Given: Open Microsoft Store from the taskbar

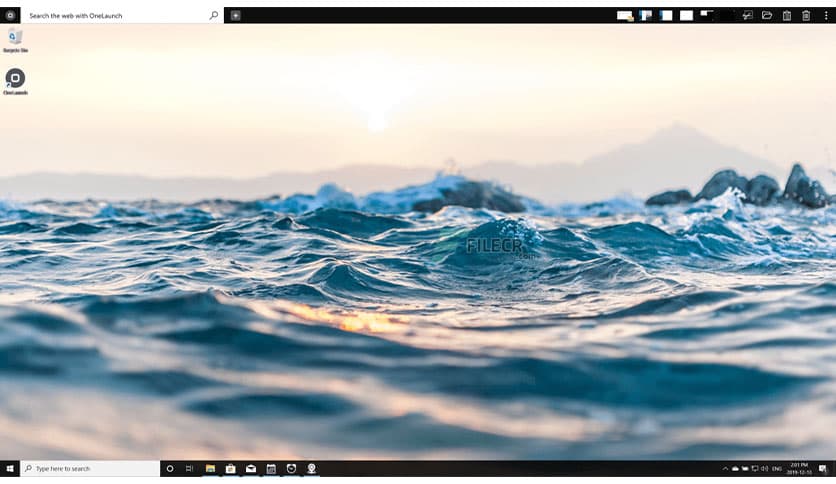Looking at the screenshot, I should point(230,468).
